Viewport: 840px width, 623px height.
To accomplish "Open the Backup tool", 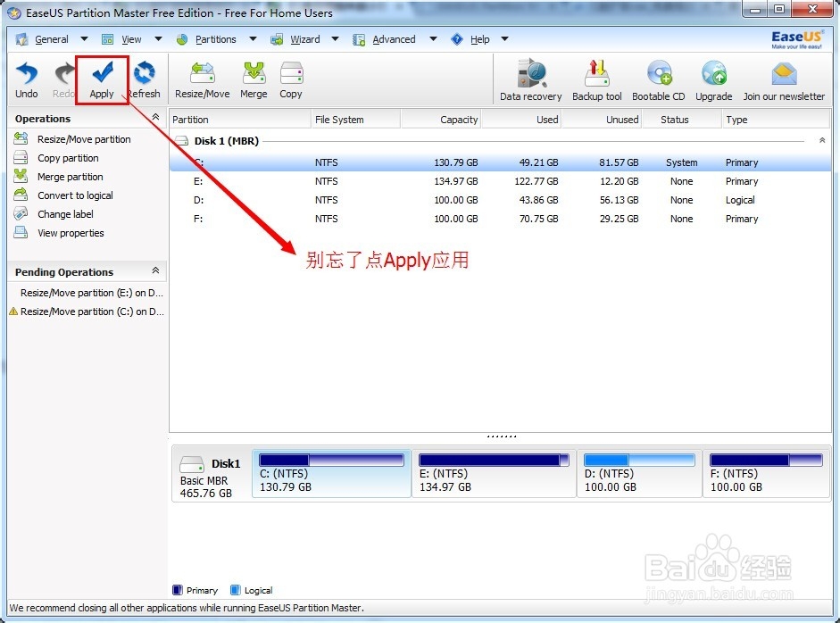I will [x=597, y=73].
